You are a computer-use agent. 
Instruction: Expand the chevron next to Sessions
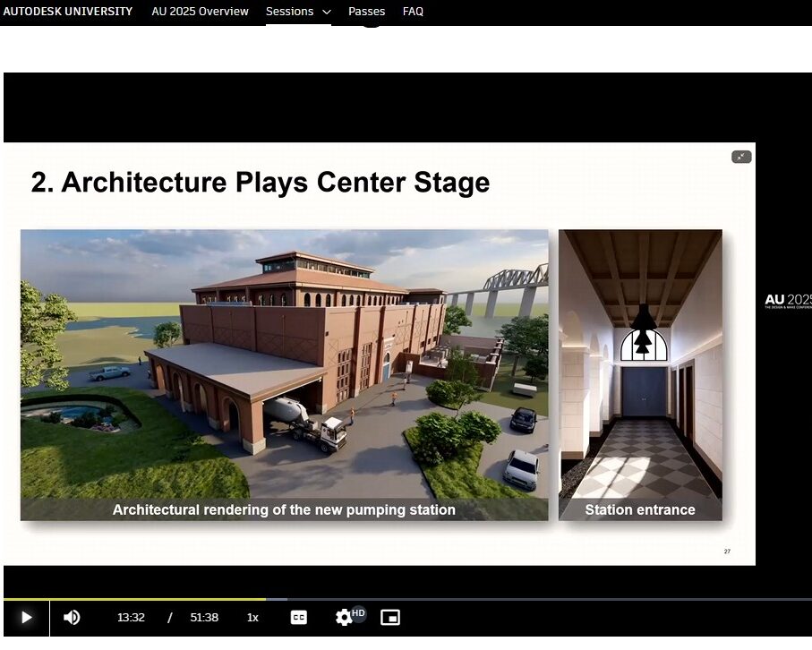coord(326,13)
